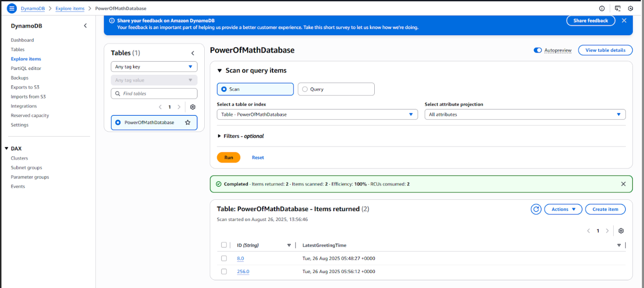
Task: Collapse the Tables panel with chevron
Action: tap(193, 53)
